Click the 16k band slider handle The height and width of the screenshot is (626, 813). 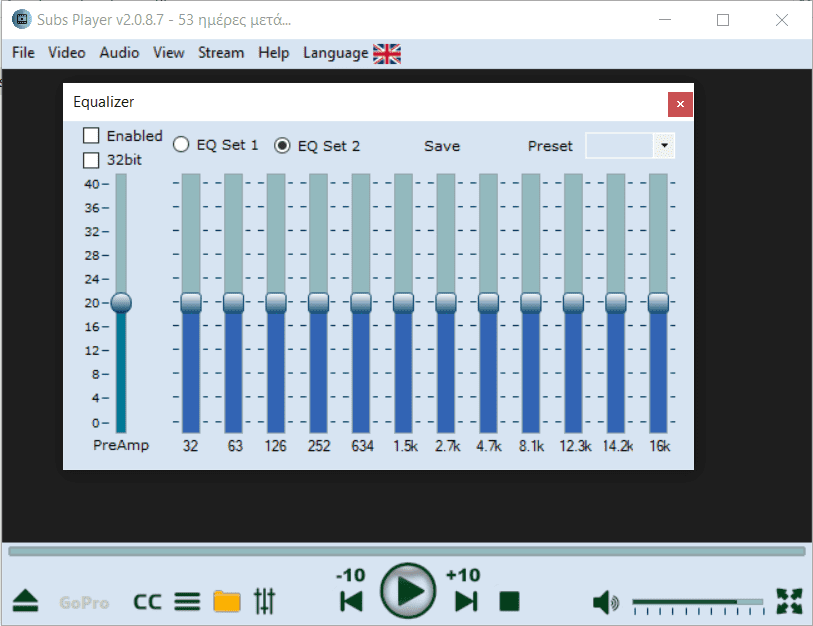pyautogui.click(x=658, y=302)
